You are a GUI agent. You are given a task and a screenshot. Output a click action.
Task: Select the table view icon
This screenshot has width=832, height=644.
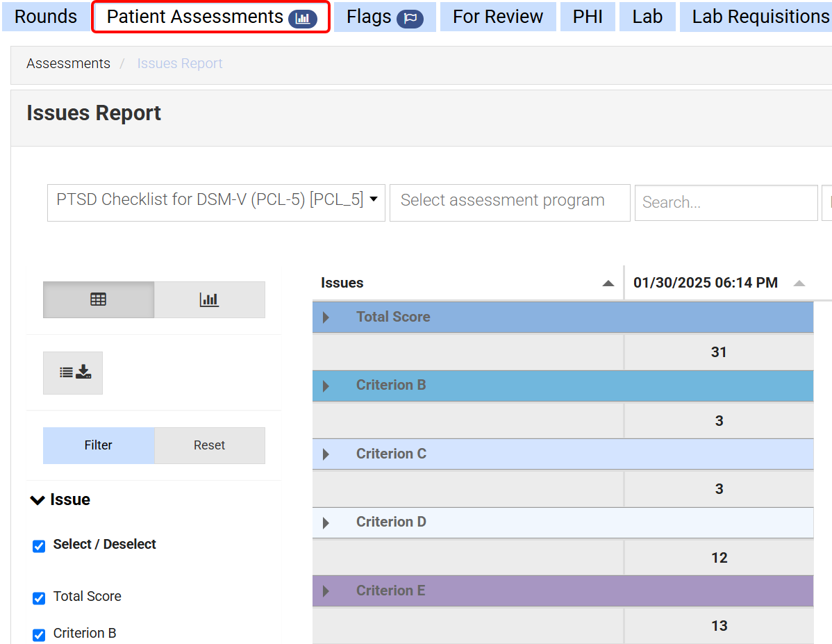tap(98, 299)
